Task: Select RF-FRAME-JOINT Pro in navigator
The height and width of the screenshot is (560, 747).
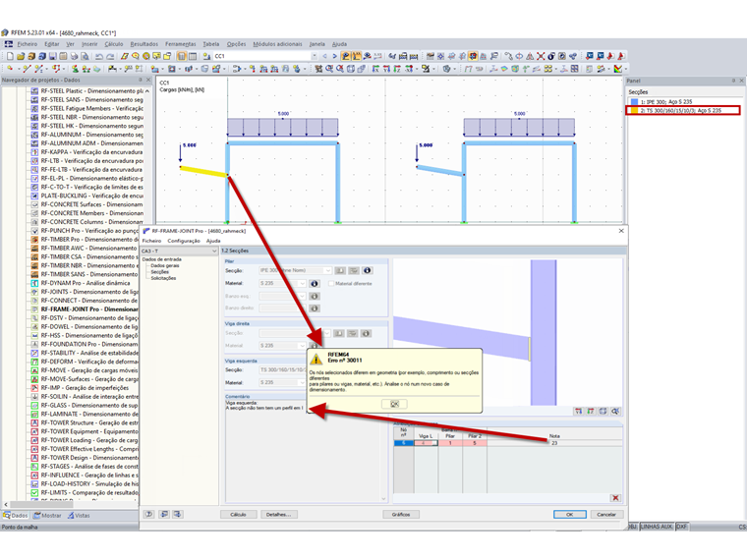Action: pyautogui.click(x=89, y=309)
